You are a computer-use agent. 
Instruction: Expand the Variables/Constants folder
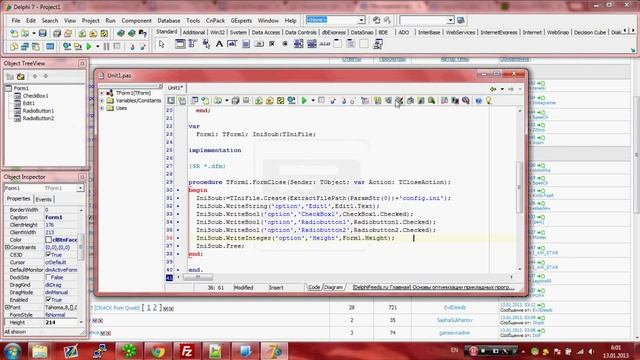102,100
